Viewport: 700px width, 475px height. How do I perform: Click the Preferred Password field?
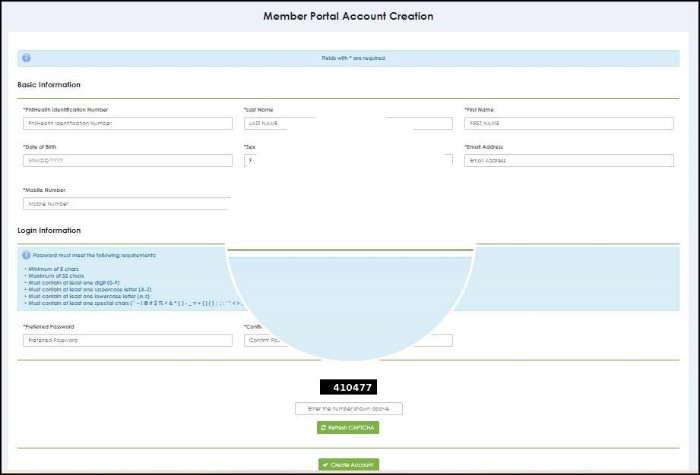pos(128,340)
